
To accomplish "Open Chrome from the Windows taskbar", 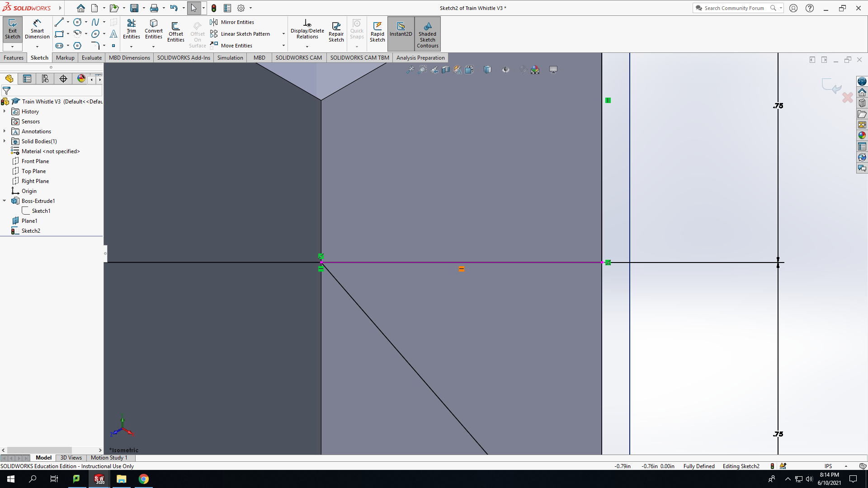I will click(x=143, y=479).
